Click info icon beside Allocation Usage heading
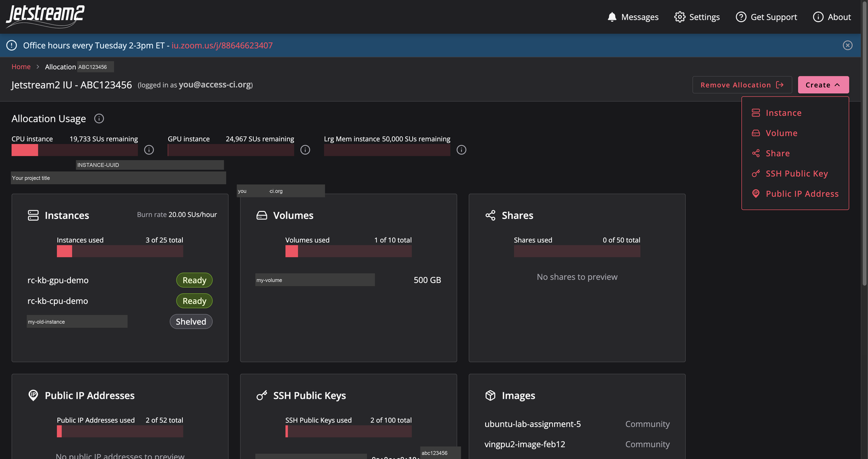 tap(99, 119)
